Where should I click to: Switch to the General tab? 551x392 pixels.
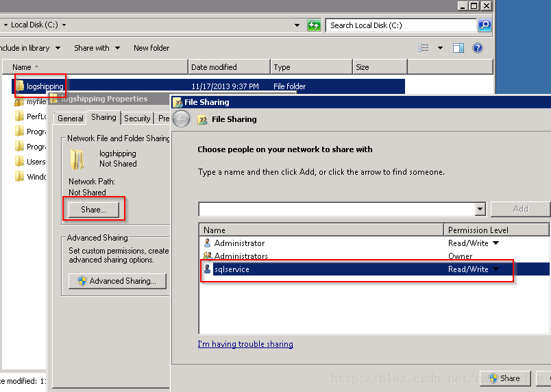(71, 119)
